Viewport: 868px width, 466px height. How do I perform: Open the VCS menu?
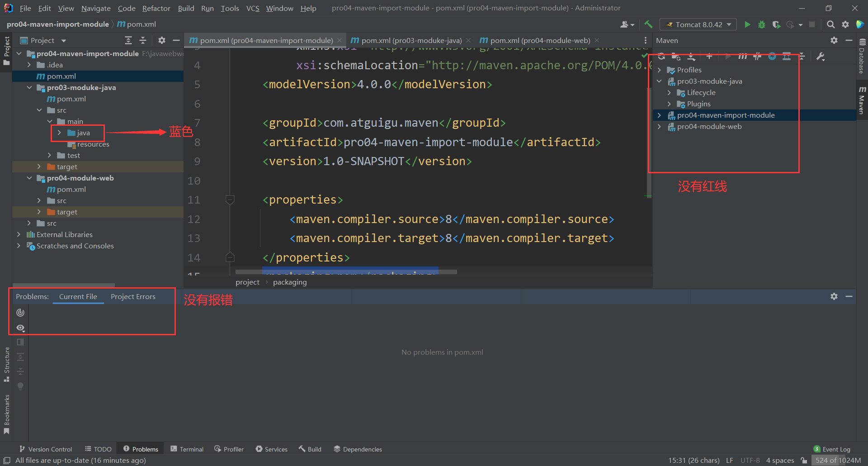[x=253, y=8]
